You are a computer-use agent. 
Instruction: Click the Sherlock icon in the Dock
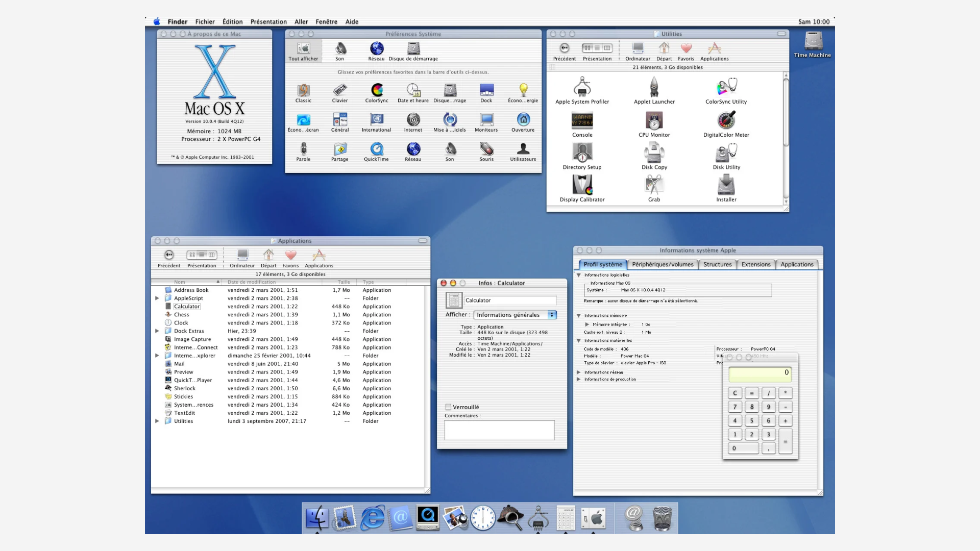click(510, 518)
